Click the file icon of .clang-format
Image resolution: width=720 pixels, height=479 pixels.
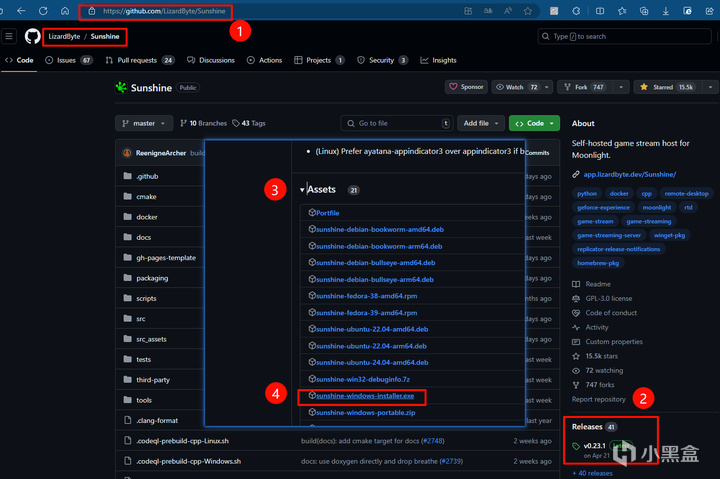(x=128, y=420)
